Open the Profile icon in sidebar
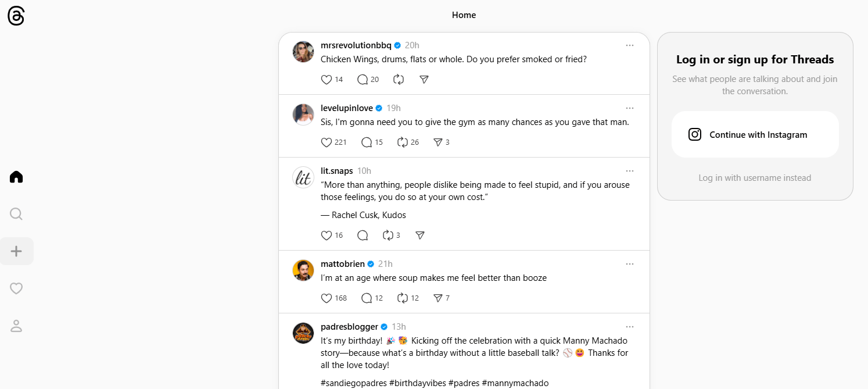This screenshot has width=868, height=389. [x=16, y=326]
